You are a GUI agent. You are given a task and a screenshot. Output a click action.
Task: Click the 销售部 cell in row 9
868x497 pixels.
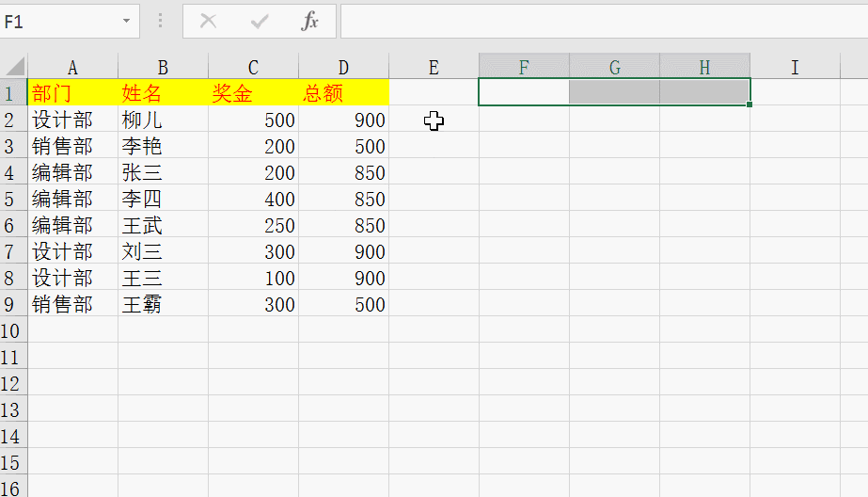(72, 303)
